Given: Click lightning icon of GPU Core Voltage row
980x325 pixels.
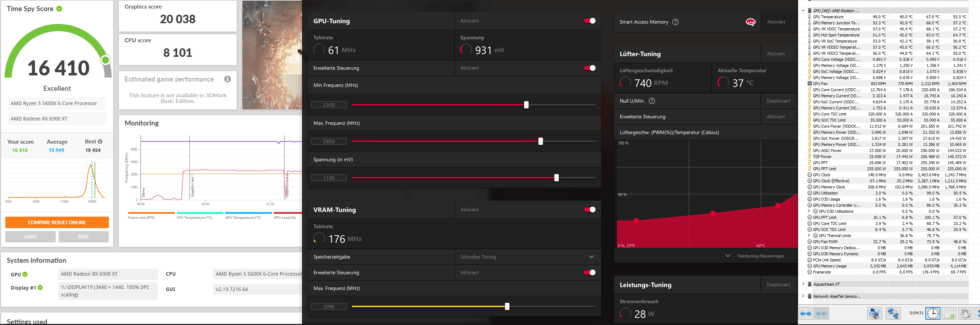Looking at the screenshot, I should pyautogui.click(x=810, y=59).
